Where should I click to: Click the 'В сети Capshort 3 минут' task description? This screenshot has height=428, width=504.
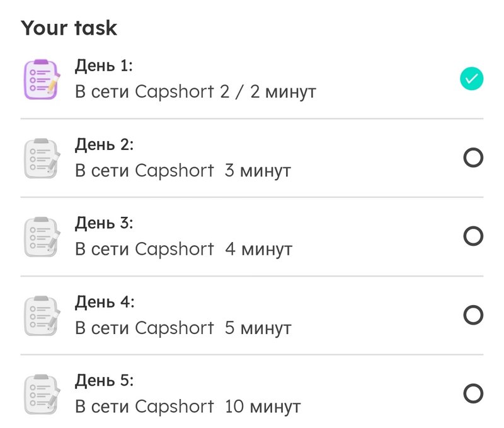click(183, 171)
